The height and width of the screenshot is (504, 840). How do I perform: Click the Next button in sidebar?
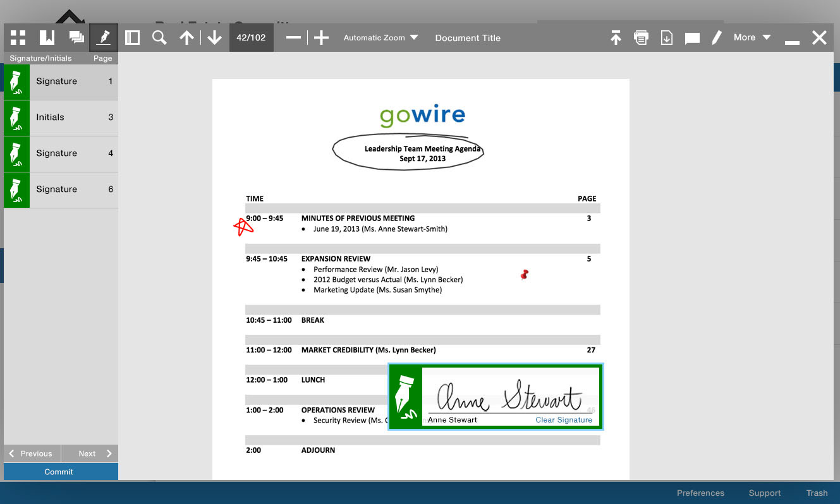pyautogui.click(x=90, y=453)
